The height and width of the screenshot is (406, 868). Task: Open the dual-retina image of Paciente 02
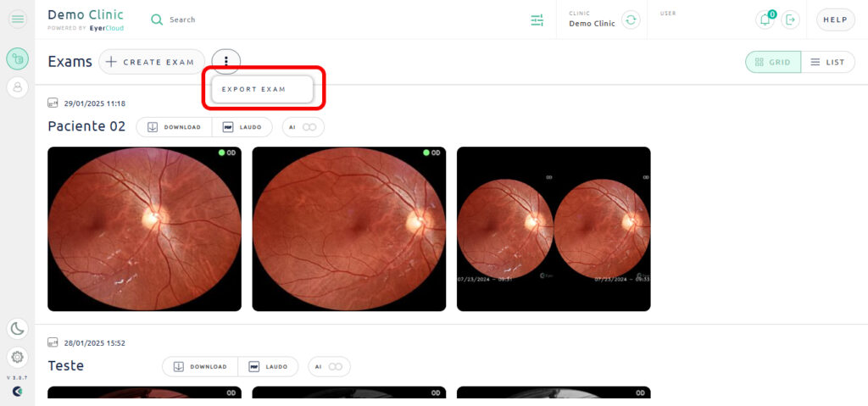(554, 229)
